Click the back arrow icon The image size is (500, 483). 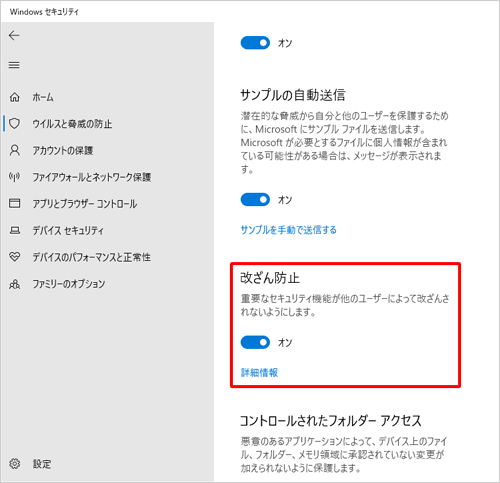[14, 35]
